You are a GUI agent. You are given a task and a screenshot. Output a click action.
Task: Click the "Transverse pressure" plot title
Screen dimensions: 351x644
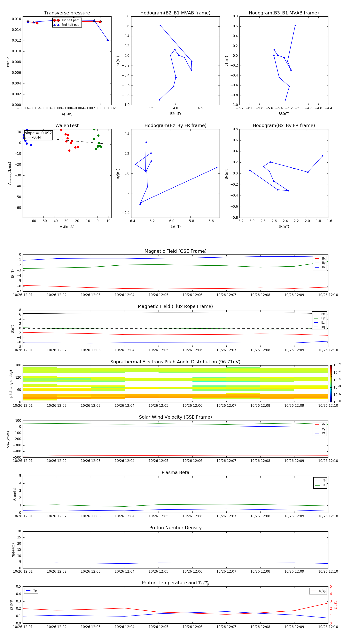click(67, 13)
